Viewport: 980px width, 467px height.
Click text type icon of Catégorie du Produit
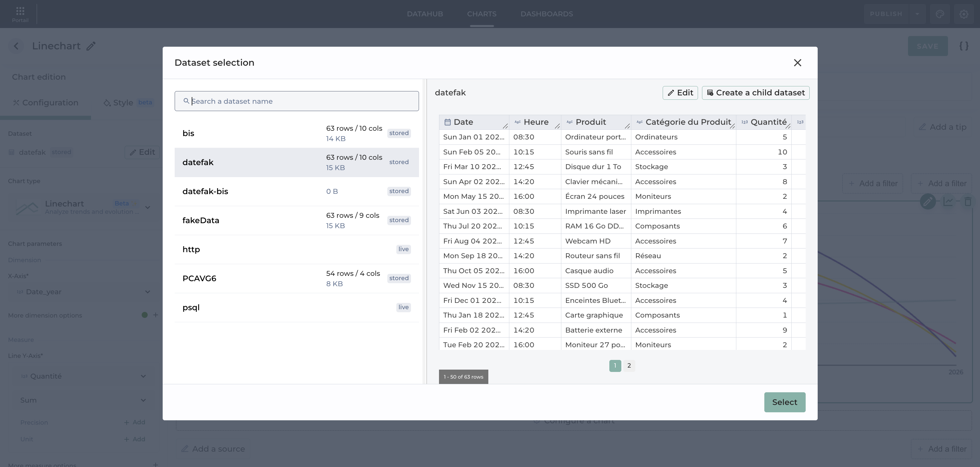click(640, 122)
